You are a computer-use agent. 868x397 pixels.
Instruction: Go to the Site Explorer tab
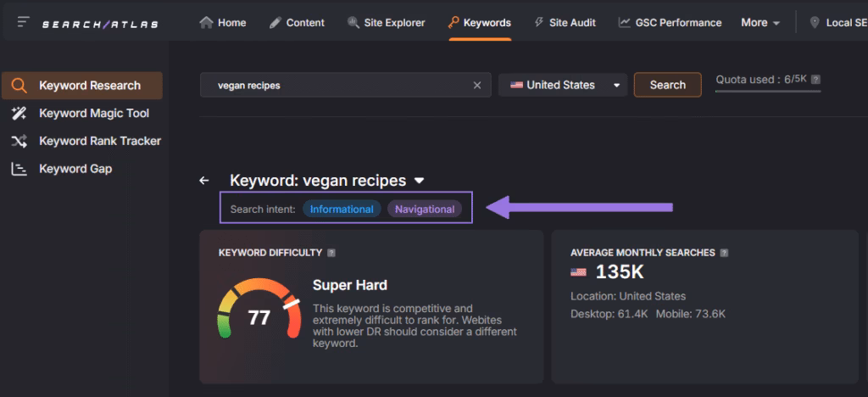click(x=386, y=23)
